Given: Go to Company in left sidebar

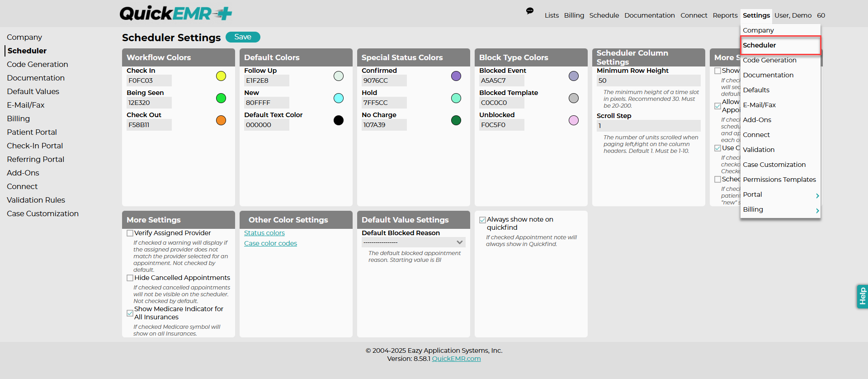Looking at the screenshot, I should click(24, 37).
